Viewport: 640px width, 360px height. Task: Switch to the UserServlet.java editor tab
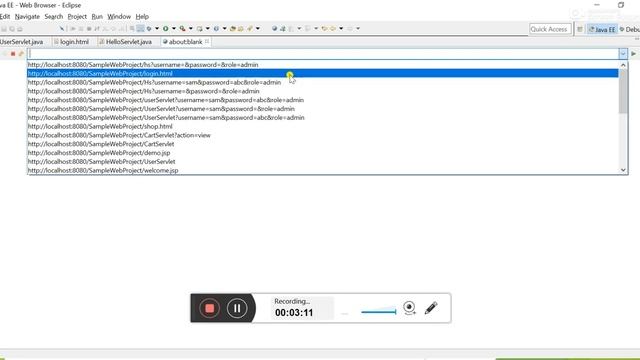coord(22,42)
